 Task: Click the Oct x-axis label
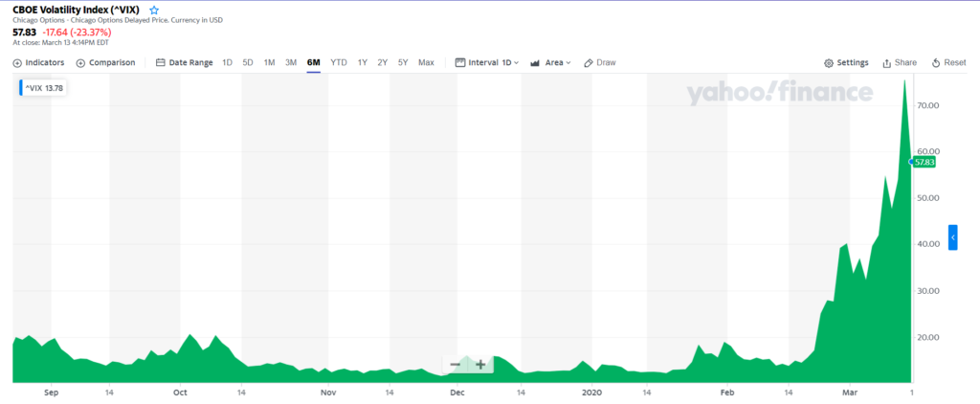click(180, 393)
